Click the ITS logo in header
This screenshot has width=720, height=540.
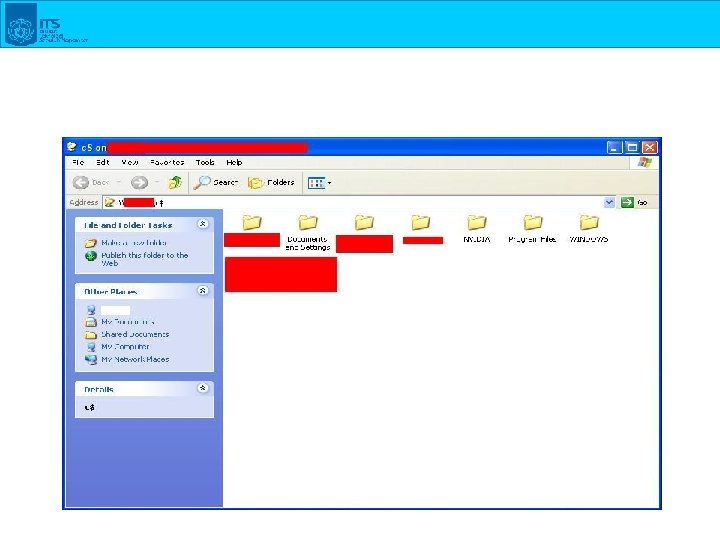(46, 25)
